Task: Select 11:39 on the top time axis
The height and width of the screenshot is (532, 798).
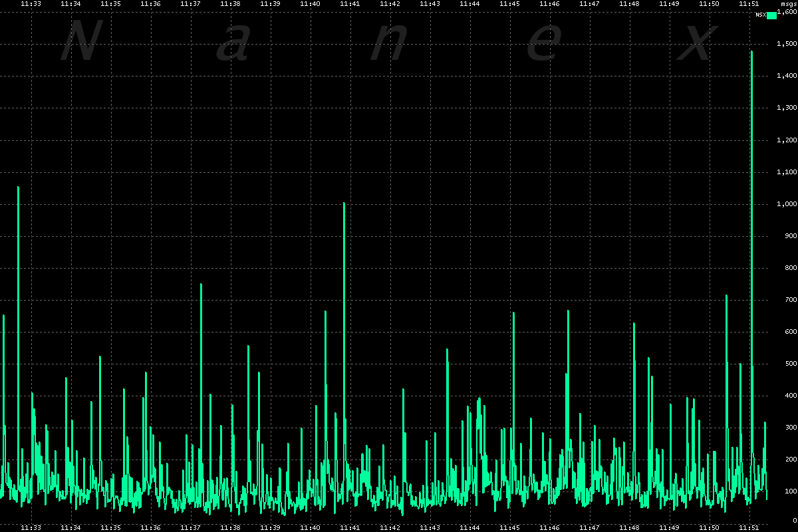Action: pos(270,4)
